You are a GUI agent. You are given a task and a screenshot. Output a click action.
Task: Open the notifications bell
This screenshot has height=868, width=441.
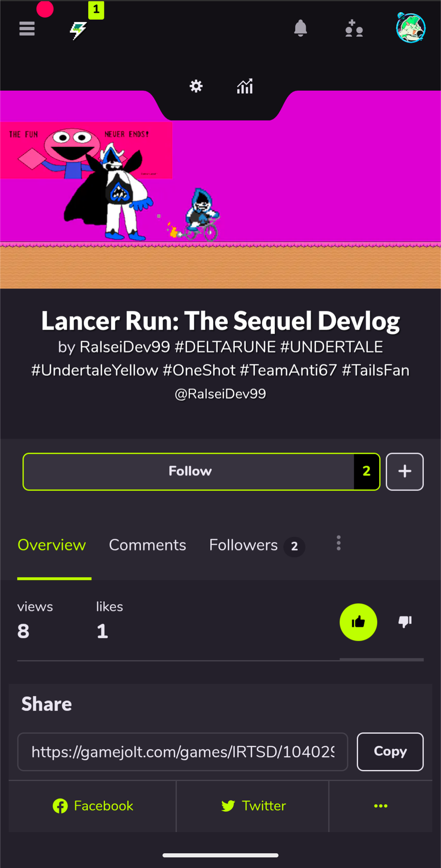300,28
